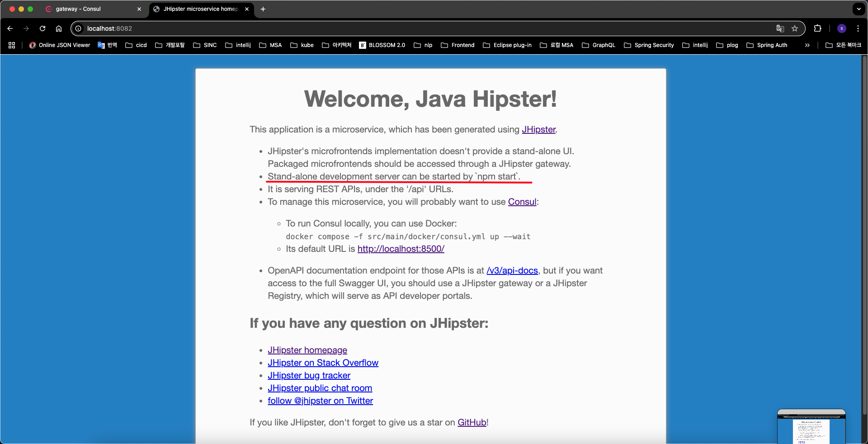
Task: Open the browser home page
Action: click(59, 28)
